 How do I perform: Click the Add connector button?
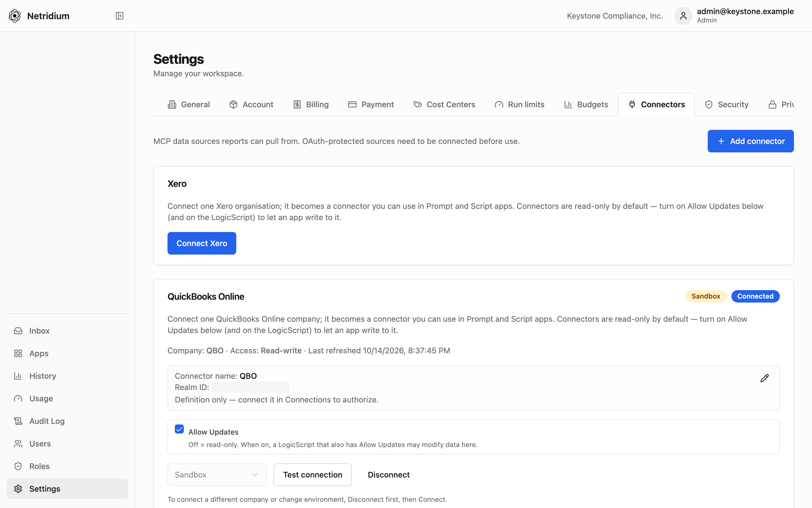[x=751, y=141]
